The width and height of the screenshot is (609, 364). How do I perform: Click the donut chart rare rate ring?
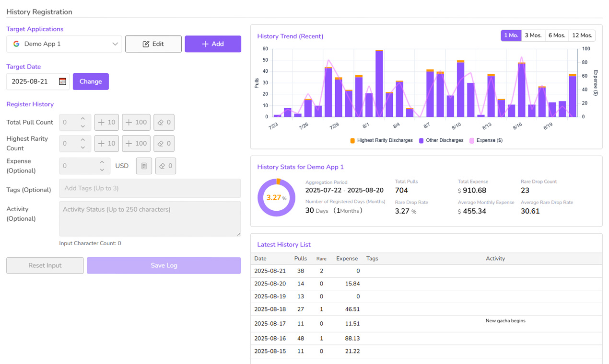(x=277, y=197)
